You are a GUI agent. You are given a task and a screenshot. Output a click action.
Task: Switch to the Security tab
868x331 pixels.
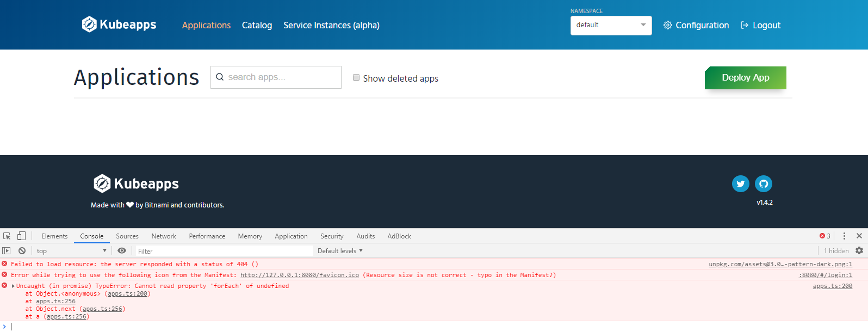point(332,236)
